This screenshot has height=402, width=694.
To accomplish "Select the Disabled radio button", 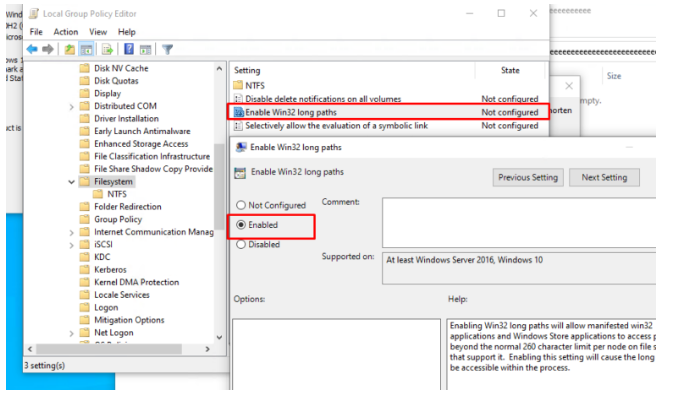I will (x=241, y=244).
